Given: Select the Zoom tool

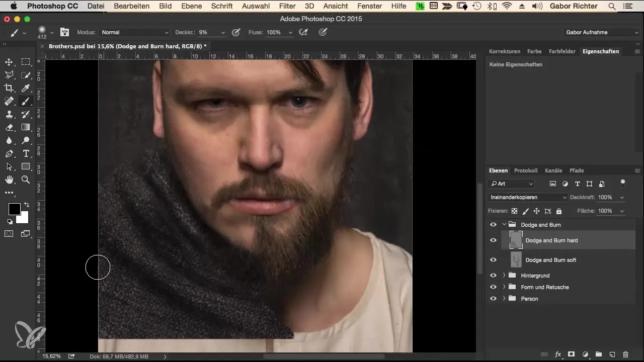Looking at the screenshot, I should tap(26, 179).
